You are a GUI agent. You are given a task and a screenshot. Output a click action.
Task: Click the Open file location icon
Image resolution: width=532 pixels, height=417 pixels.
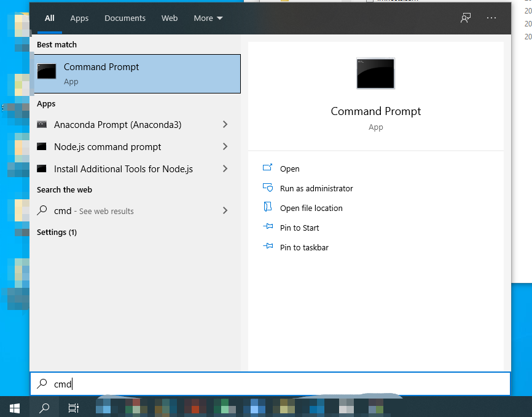268,208
